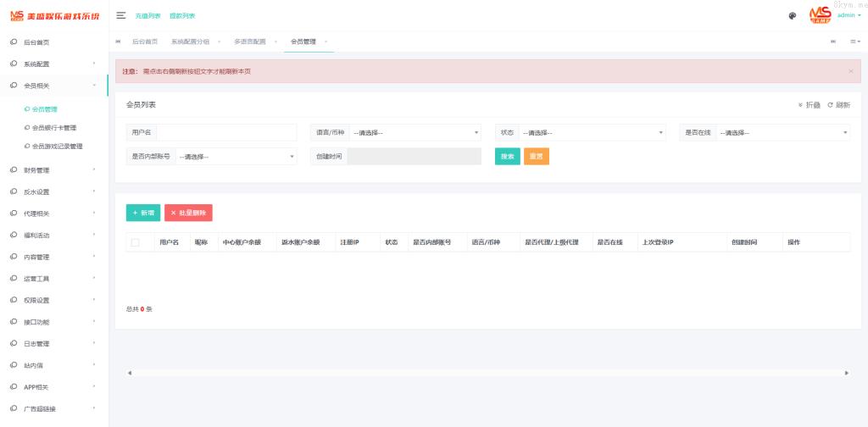
Task: Click the hamburger sidebar collapse icon
Action: (121, 15)
